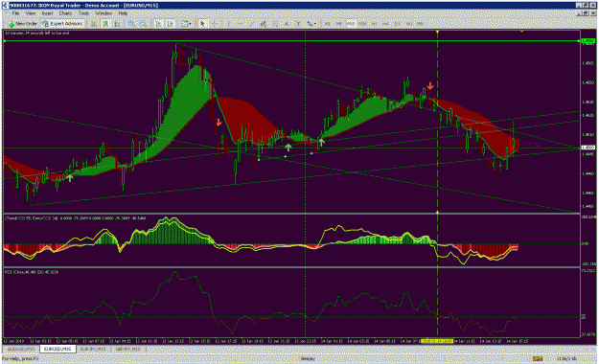Select the vertical line drawing tool
599x364 pixels.
pos(228,24)
